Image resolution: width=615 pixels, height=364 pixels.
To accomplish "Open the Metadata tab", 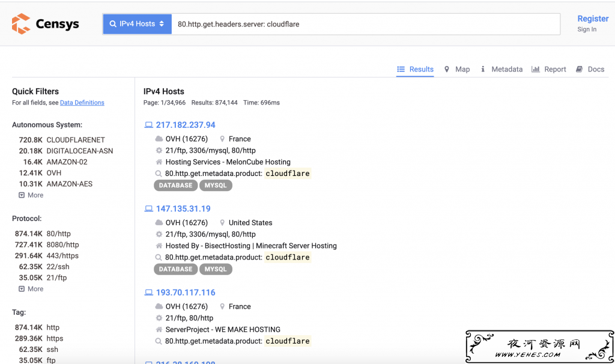I will pos(501,69).
